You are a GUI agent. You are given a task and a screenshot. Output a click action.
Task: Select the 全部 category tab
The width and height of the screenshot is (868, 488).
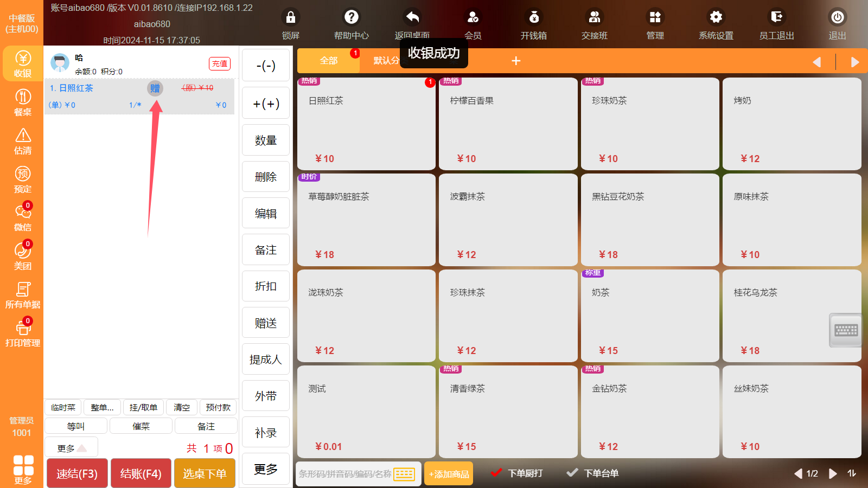click(328, 61)
